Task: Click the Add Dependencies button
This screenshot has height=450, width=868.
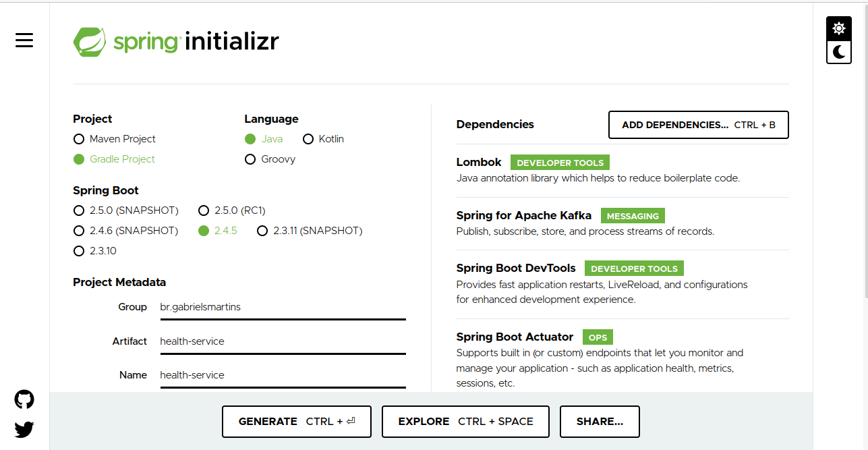Action: tap(699, 125)
